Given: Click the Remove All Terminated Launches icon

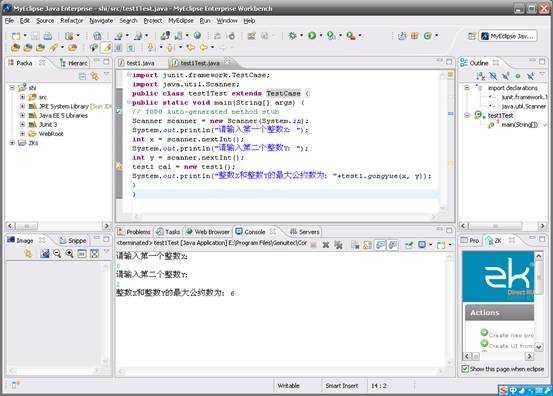Looking at the screenshot, I should [x=338, y=244].
